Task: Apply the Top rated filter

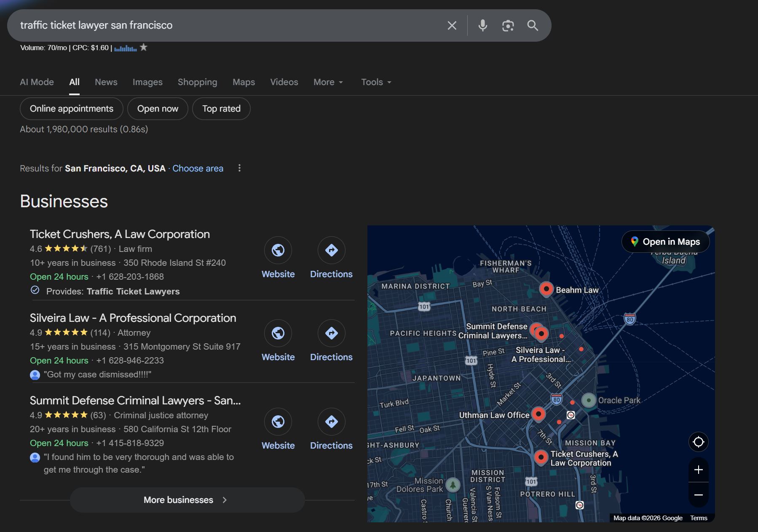Action: pos(221,108)
